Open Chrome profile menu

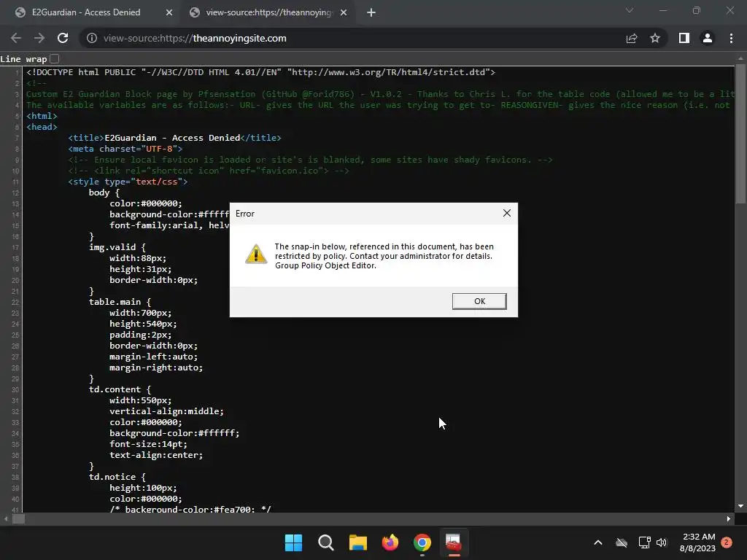click(708, 38)
